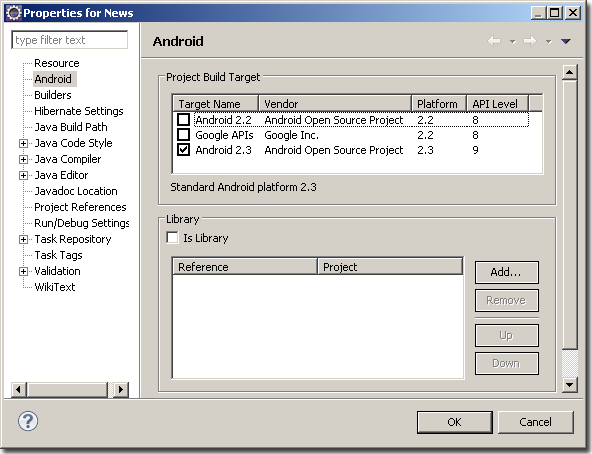Screen dimensions: 592x454
Task: Select Resource in the properties tree
Action: pyautogui.click(x=57, y=63)
